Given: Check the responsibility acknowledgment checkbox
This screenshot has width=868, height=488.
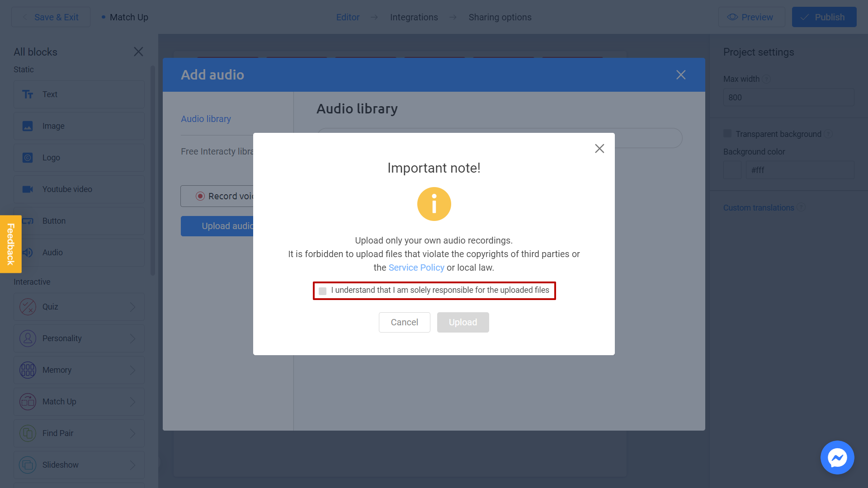Looking at the screenshot, I should (x=322, y=291).
